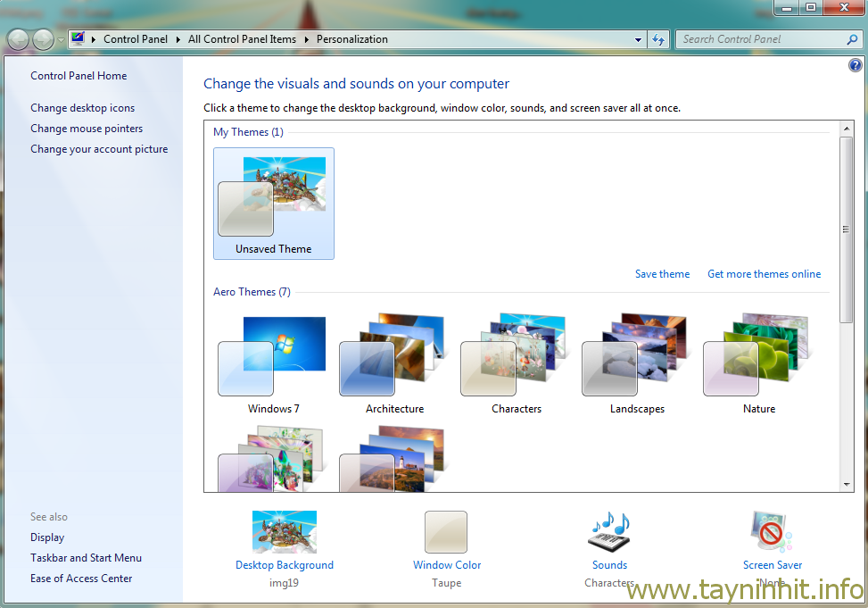Image resolution: width=868 pixels, height=608 pixels.
Task: Open the Sounds settings icon
Action: click(x=609, y=532)
